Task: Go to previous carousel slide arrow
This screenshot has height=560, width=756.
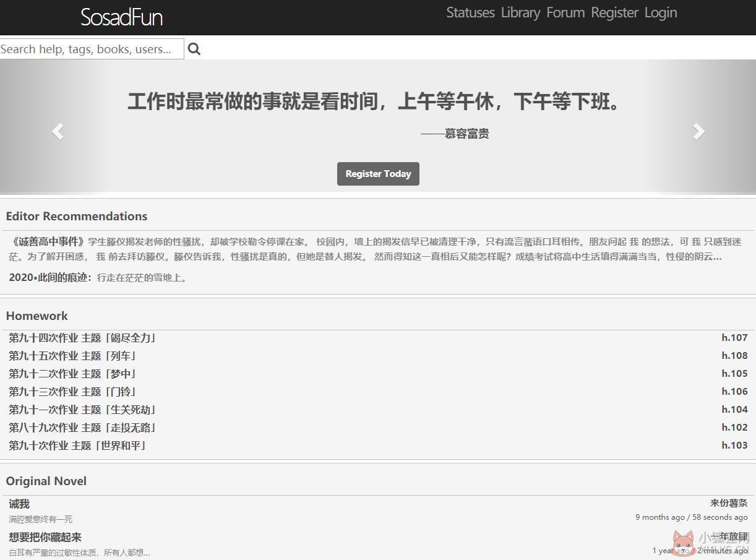Action: pos(58,131)
